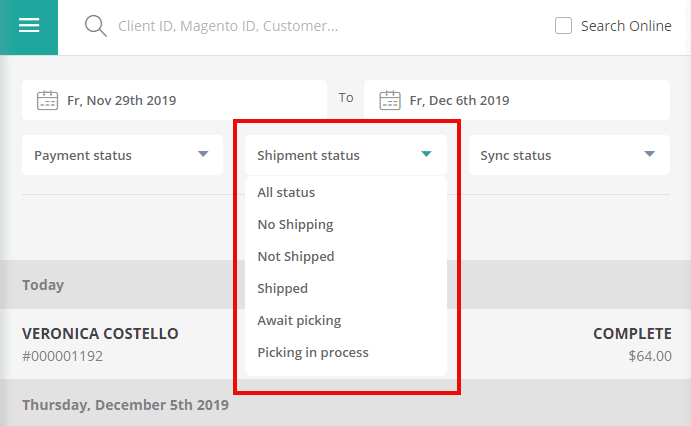Collapse the Shipment status dropdown

coord(345,155)
